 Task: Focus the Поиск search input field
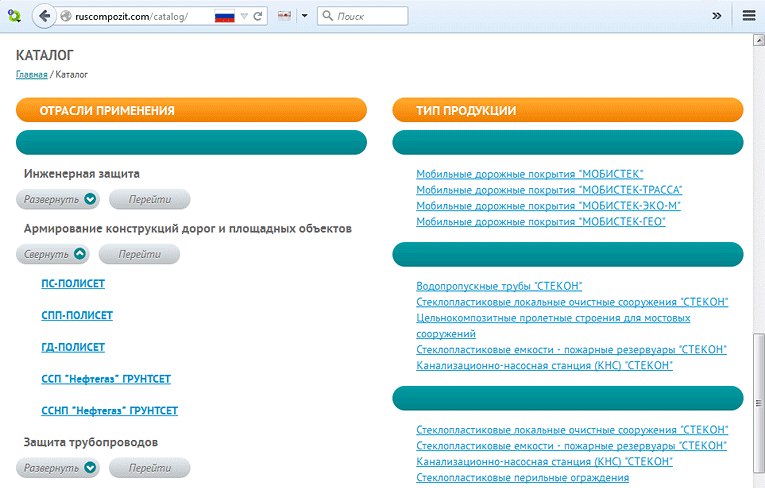tap(370, 17)
